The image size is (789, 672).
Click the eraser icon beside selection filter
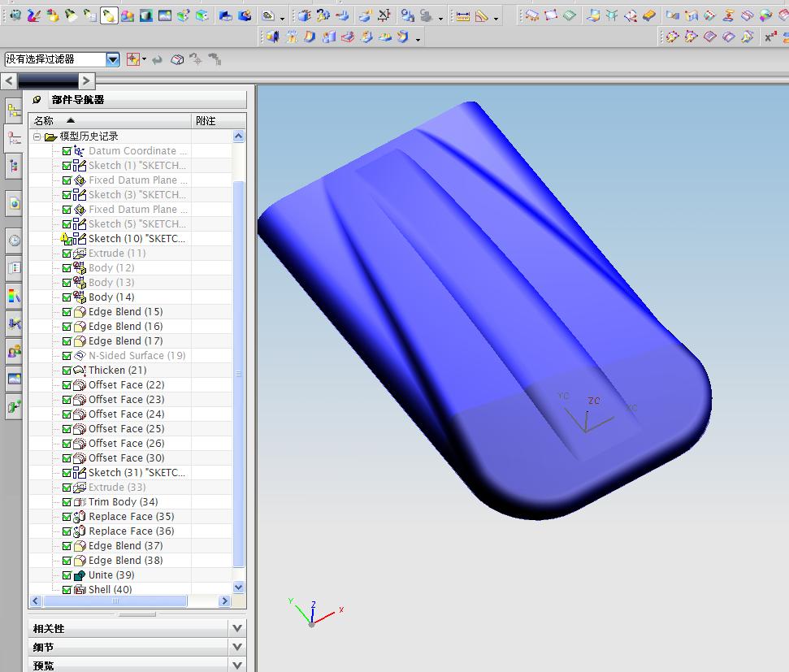177,60
